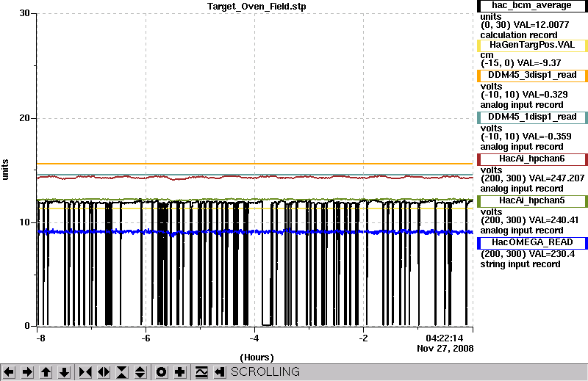Click the dark red hpchan6 trace line
This screenshot has height=381, width=588.
click(255, 177)
